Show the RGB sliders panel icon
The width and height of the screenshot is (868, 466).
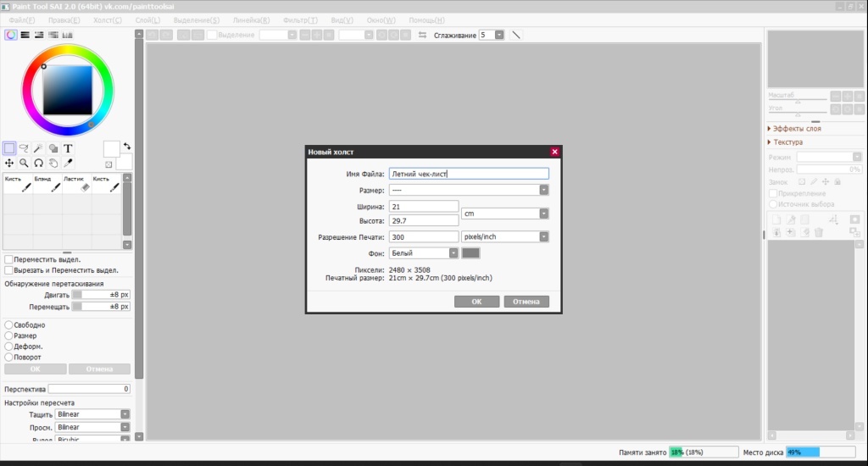pyautogui.click(x=25, y=35)
